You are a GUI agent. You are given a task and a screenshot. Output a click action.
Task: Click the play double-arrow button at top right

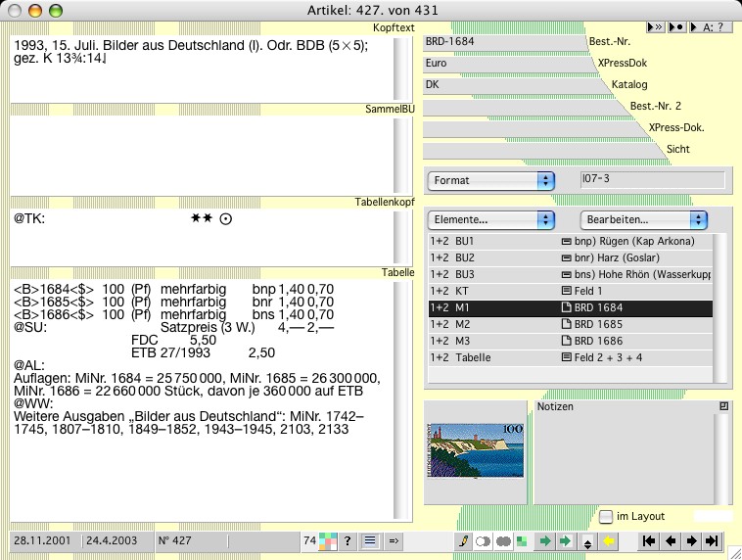tap(655, 27)
